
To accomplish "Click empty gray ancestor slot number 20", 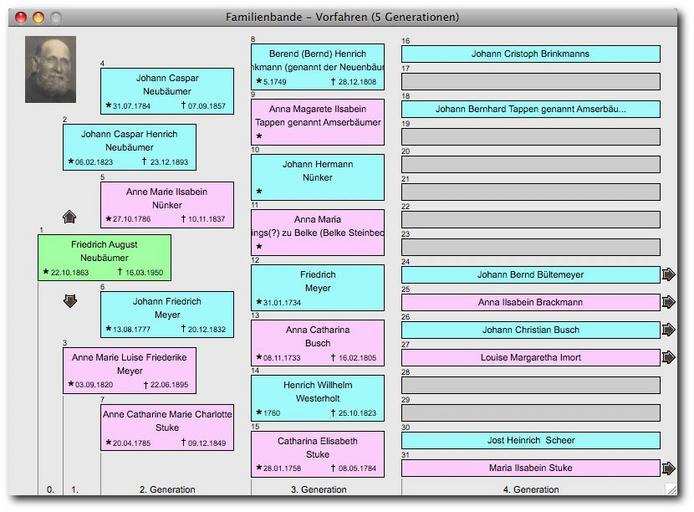I will coord(531,164).
